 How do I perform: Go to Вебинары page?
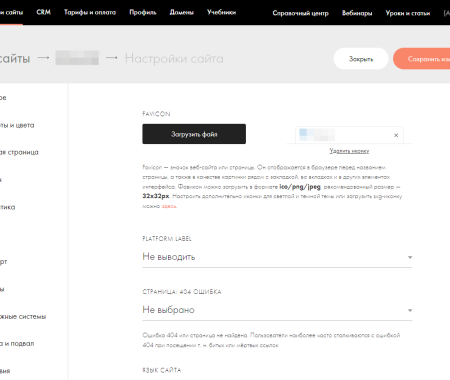pos(357,13)
